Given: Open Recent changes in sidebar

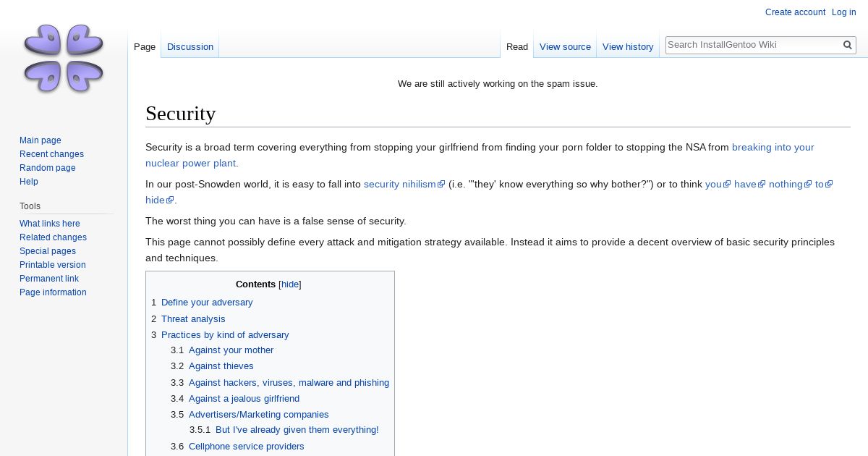Looking at the screenshot, I should 51,154.
